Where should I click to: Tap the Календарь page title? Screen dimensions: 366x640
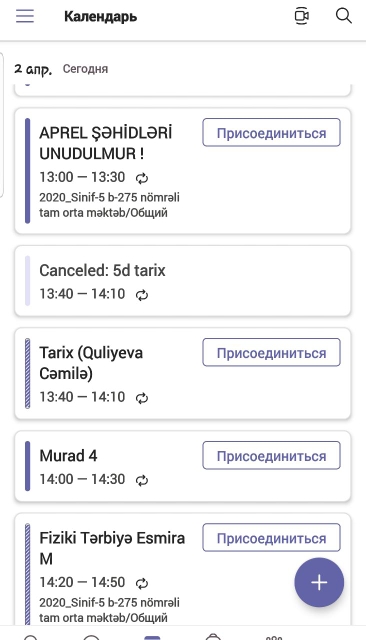click(100, 17)
